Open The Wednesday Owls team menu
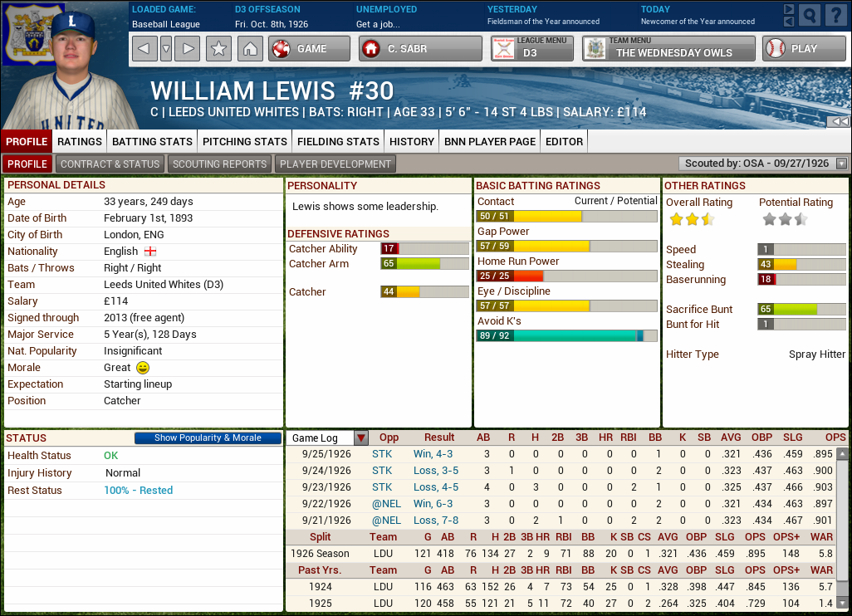Image resolution: width=852 pixels, height=616 pixels. 668,49
